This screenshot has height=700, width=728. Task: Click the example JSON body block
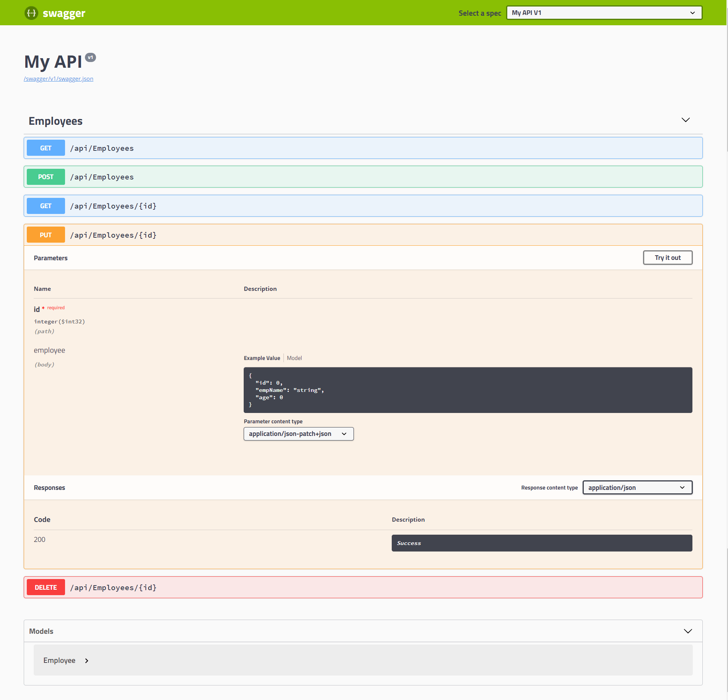point(468,390)
